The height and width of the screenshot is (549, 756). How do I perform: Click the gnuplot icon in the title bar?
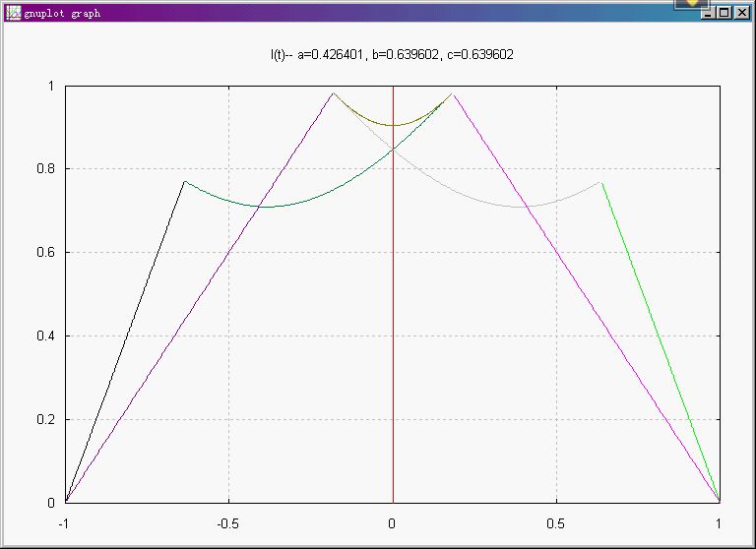click(x=13, y=14)
